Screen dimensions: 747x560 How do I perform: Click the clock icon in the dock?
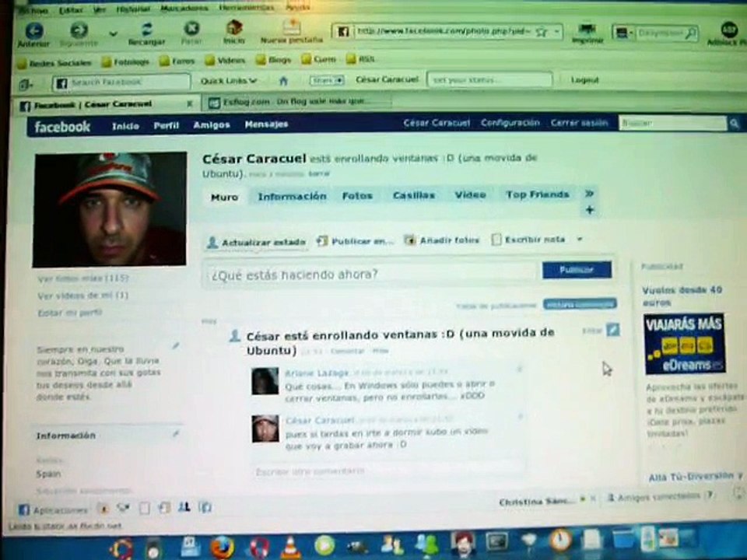click(x=561, y=541)
